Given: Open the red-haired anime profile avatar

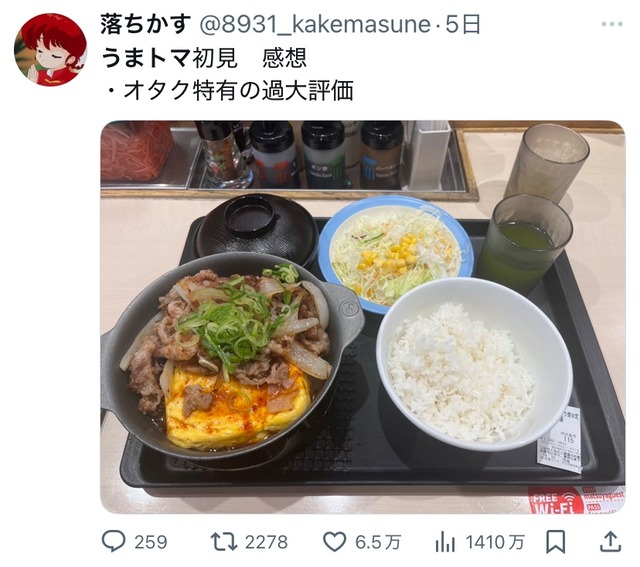Looking at the screenshot, I should (x=51, y=49).
